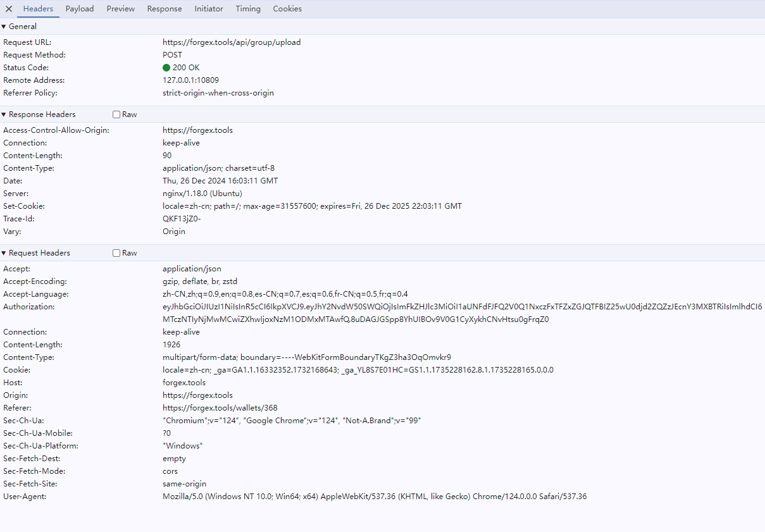765x532 pixels.
Task: Click the Referer value wallets/368
Action: (220, 408)
